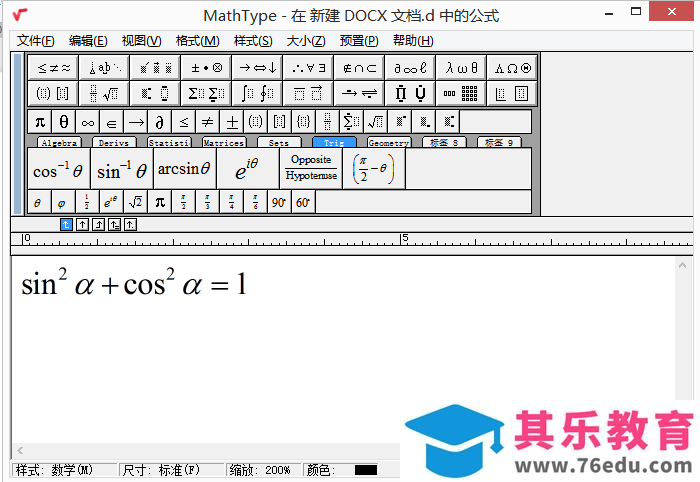Switch to Statistics tab
The image size is (700, 482).
click(x=169, y=142)
